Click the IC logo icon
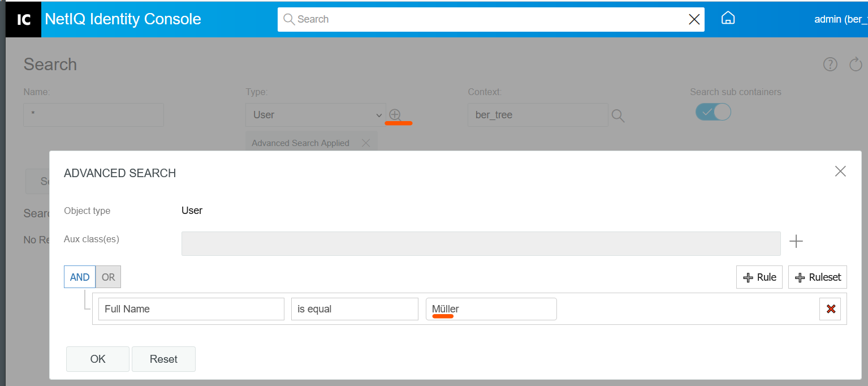 coord(23,19)
